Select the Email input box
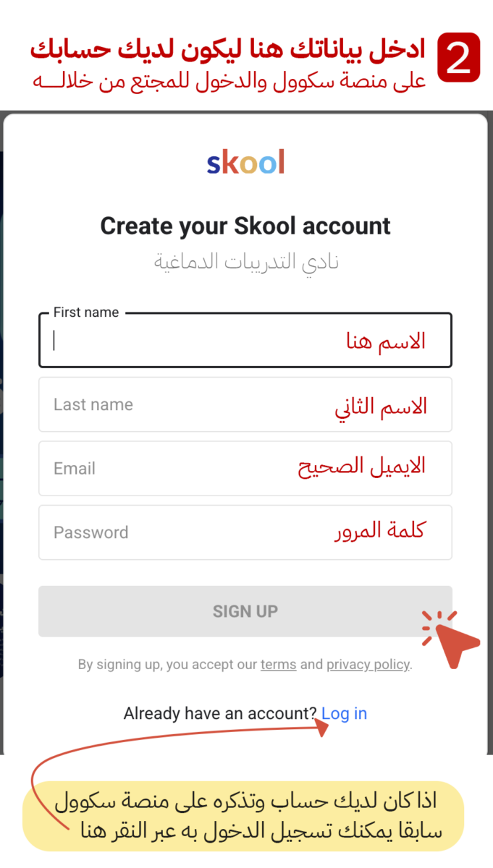 point(245,468)
